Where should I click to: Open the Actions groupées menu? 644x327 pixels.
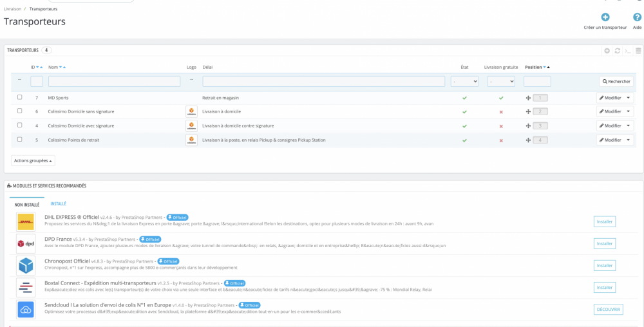33,160
